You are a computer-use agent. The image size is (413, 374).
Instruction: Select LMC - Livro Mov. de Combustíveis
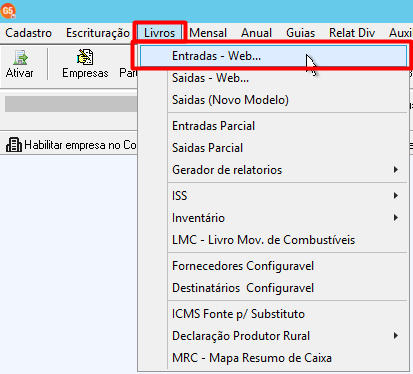pyautogui.click(x=273, y=240)
